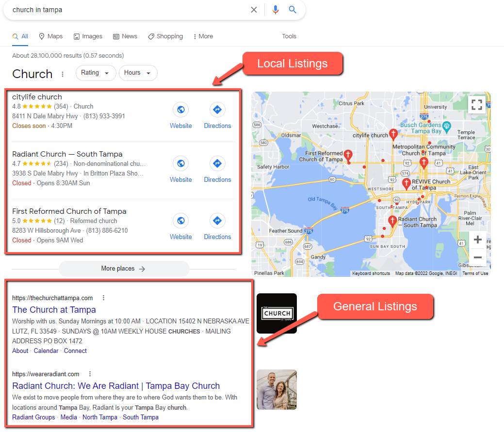Open the Radiant Church South Tampa Website icon
Screen dimensions: 504x432
click(180, 163)
